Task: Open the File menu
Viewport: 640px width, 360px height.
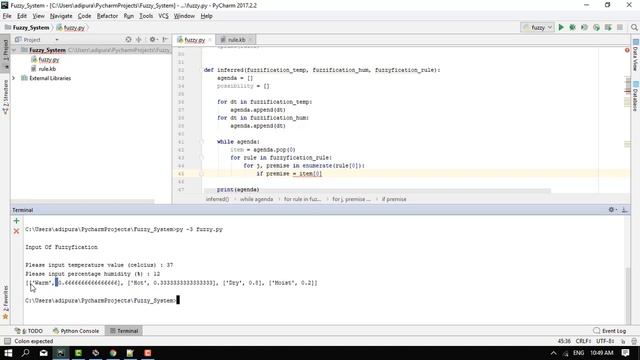Action: click(x=7, y=16)
